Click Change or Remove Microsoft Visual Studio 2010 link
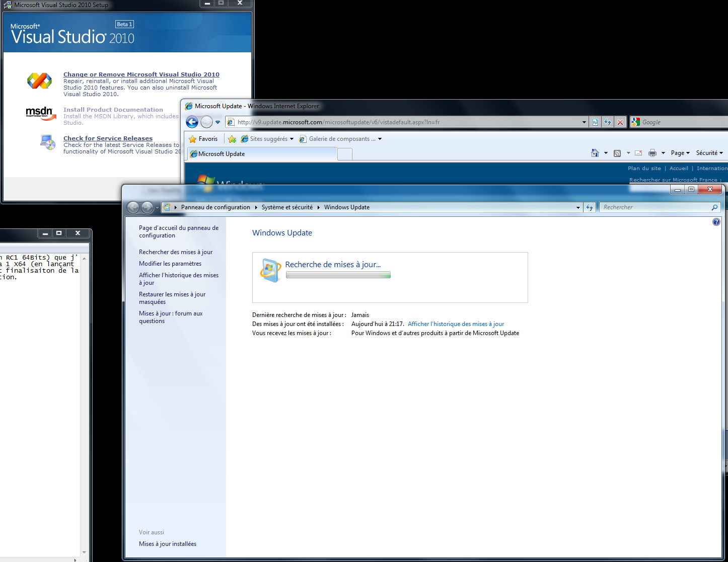This screenshot has height=562, width=728. (141, 74)
